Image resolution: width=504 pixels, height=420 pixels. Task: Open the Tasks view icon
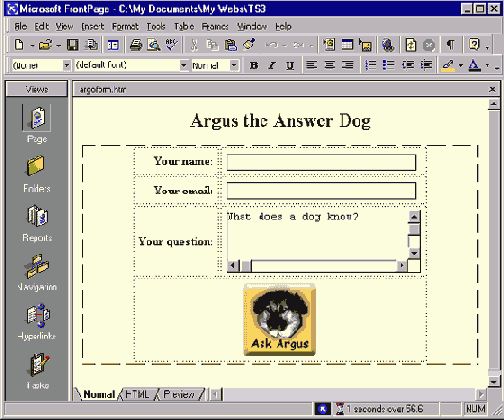tap(38, 365)
